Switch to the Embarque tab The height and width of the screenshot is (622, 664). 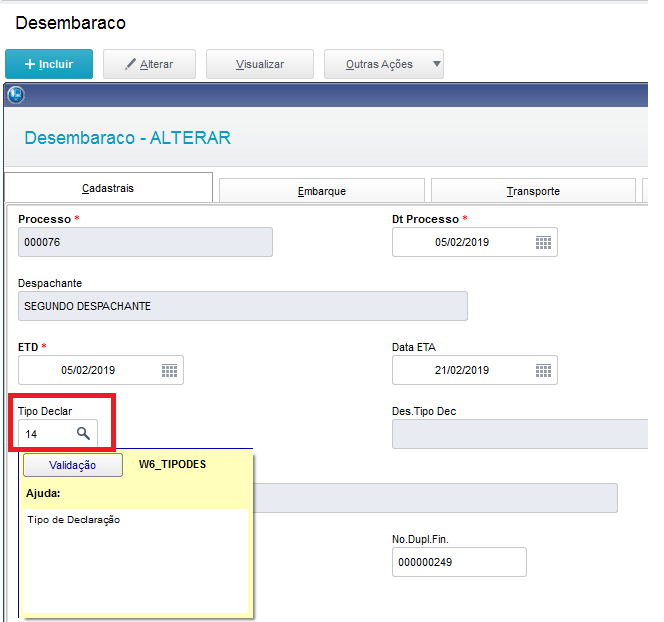pos(322,191)
